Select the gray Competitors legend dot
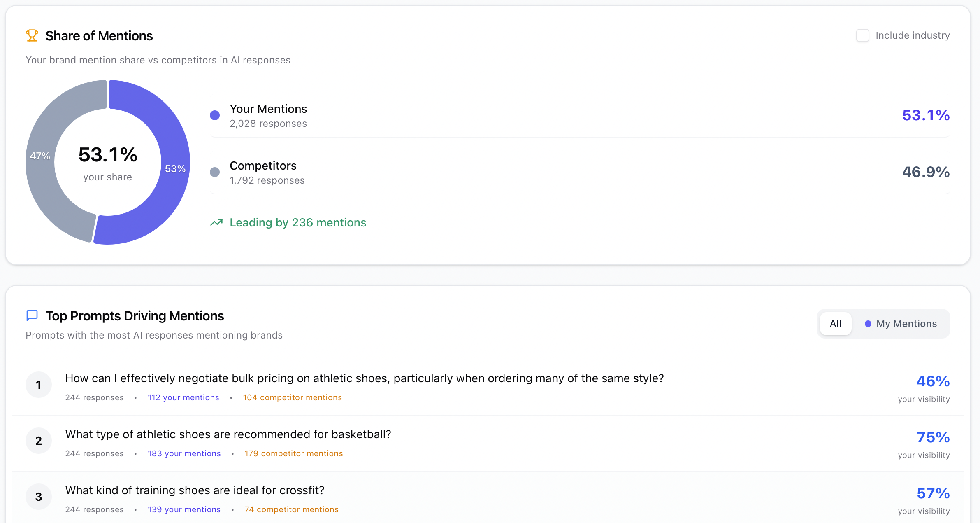Screen dimensions: 980x523 click(215, 172)
